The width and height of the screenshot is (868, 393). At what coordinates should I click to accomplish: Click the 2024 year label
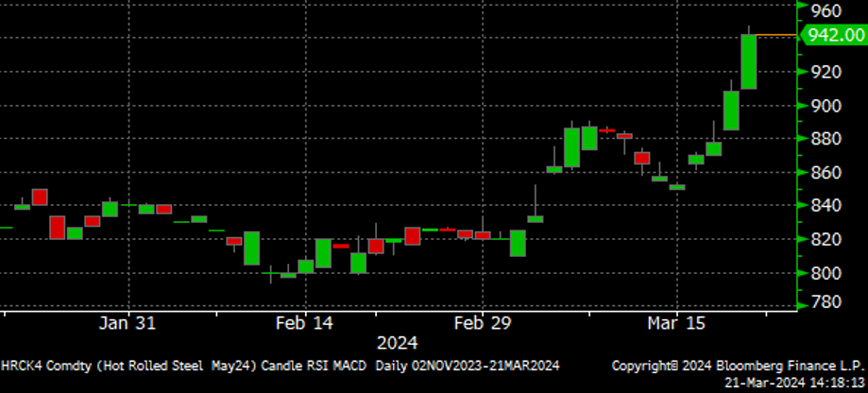pyautogui.click(x=397, y=343)
